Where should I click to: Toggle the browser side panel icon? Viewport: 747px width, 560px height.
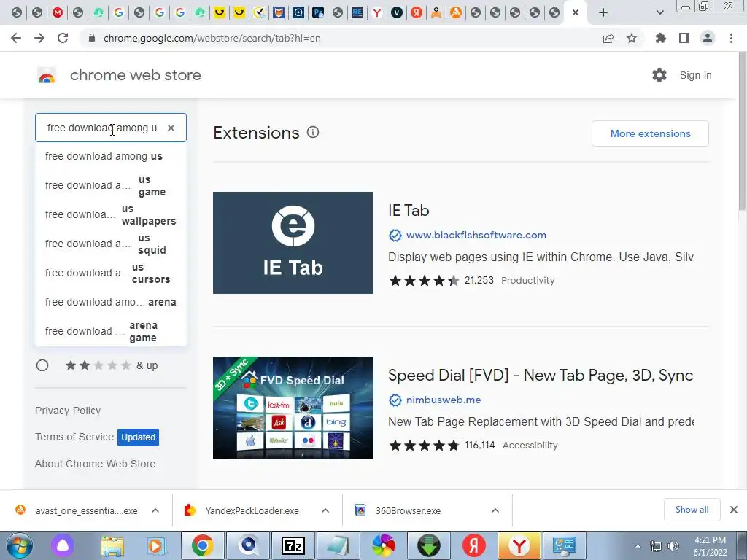[x=684, y=38]
